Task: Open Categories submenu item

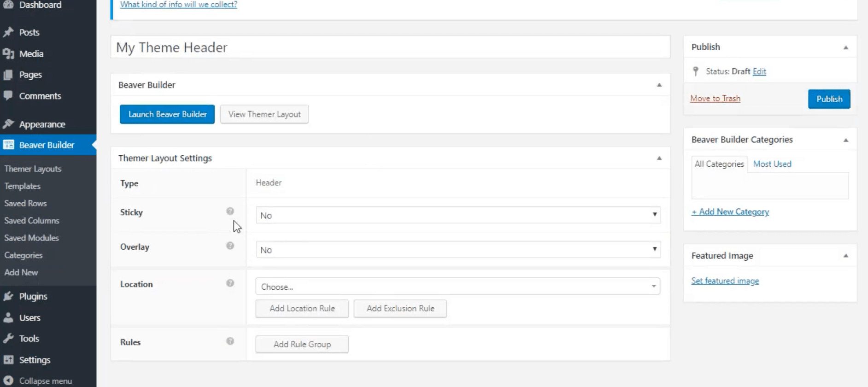Action: tap(23, 255)
